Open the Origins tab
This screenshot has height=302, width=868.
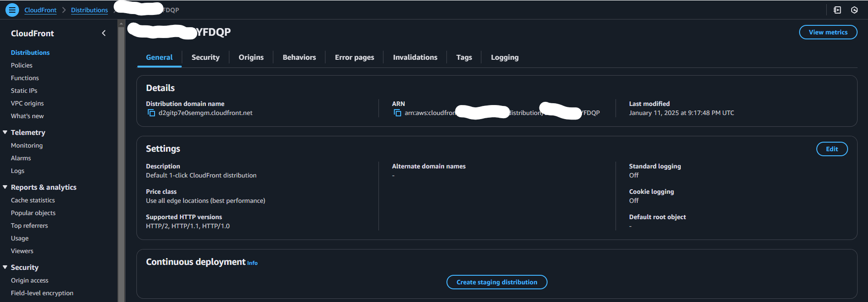[251, 58]
